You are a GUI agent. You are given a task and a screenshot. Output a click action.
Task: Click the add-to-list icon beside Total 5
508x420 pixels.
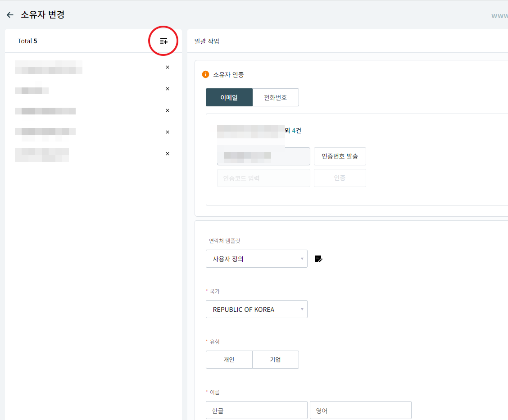tap(163, 41)
